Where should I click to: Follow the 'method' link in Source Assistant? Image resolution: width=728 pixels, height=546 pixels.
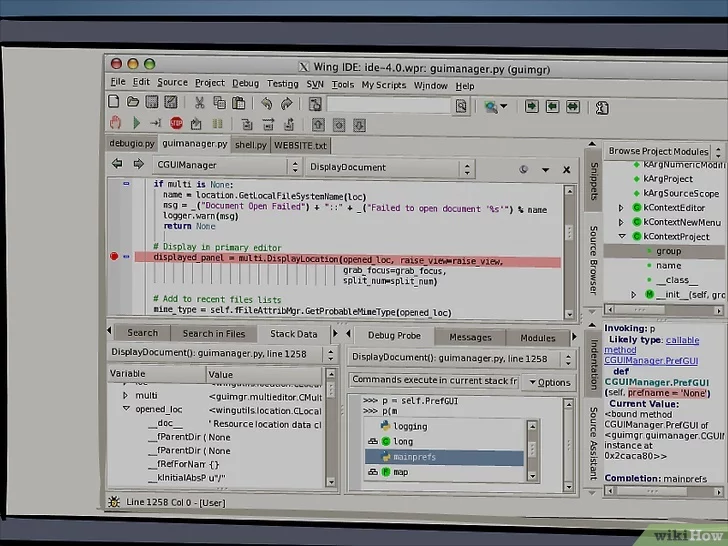620,350
